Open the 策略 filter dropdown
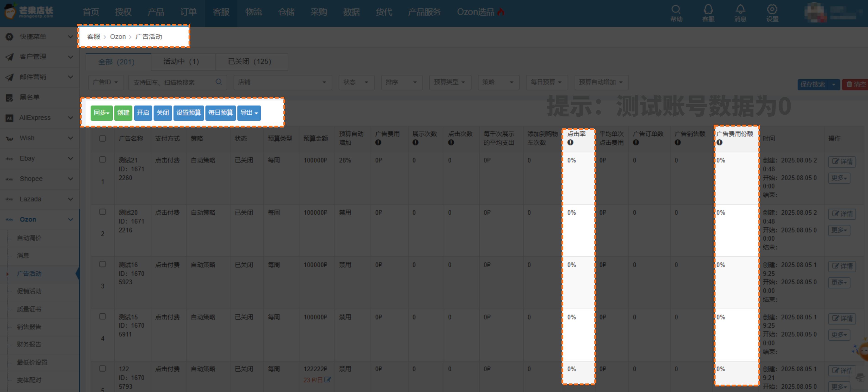 tap(498, 82)
